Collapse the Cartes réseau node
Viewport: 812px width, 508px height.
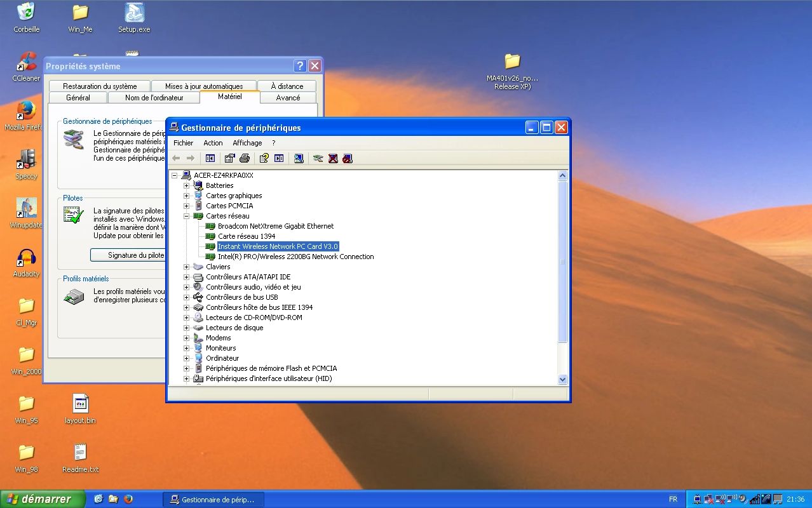coord(187,216)
